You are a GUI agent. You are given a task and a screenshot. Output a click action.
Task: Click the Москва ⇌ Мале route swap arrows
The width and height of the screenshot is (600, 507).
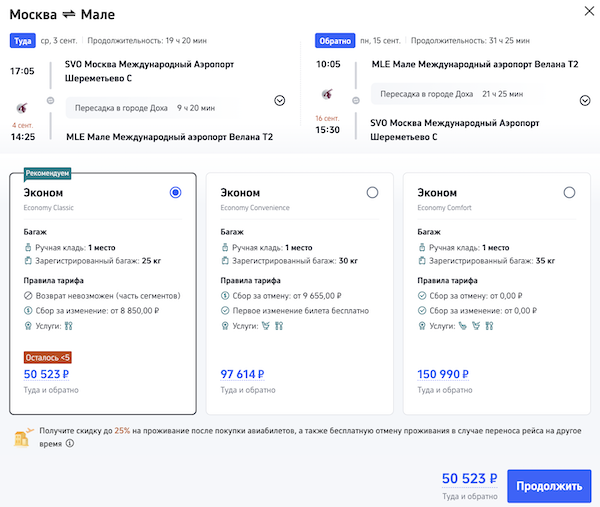(x=74, y=14)
